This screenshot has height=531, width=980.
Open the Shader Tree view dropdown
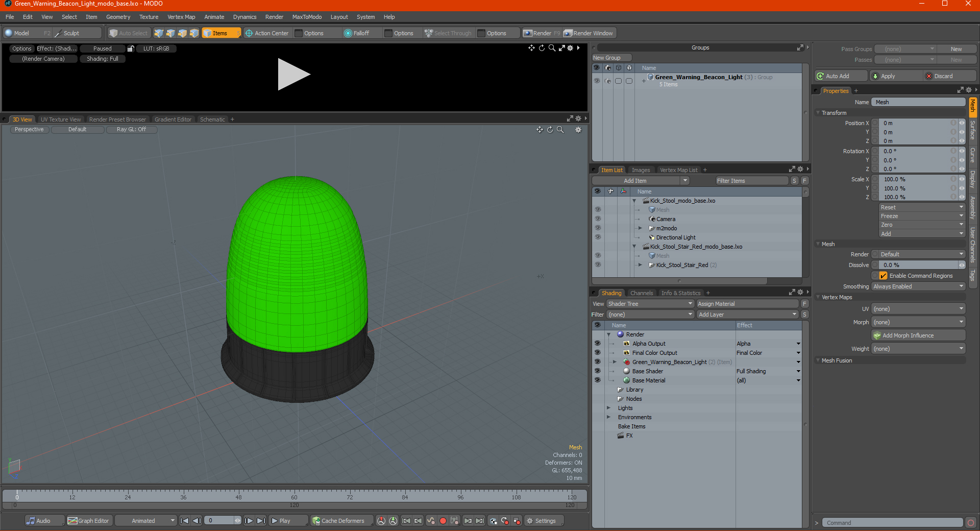[x=650, y=304]
